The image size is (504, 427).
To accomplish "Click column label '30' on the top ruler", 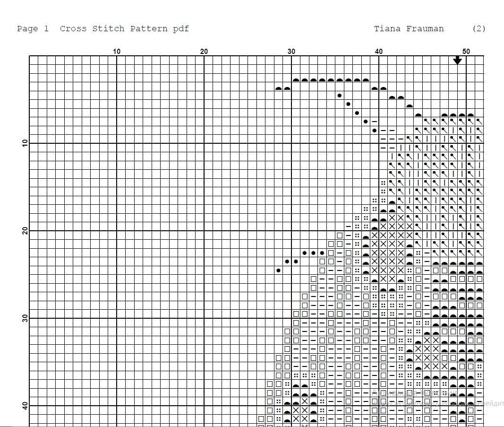I will (x=291, y=52).
